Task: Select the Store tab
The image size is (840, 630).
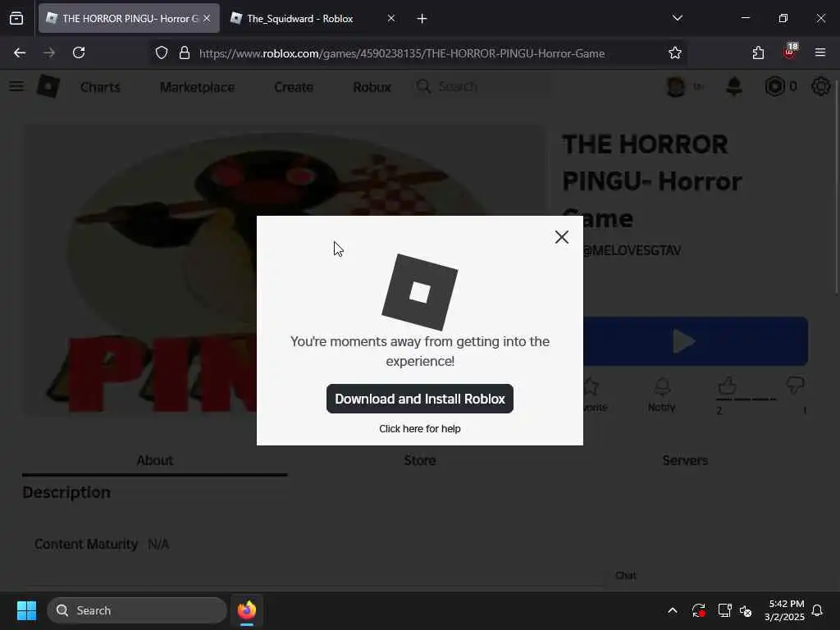Action: click(420, 460)
